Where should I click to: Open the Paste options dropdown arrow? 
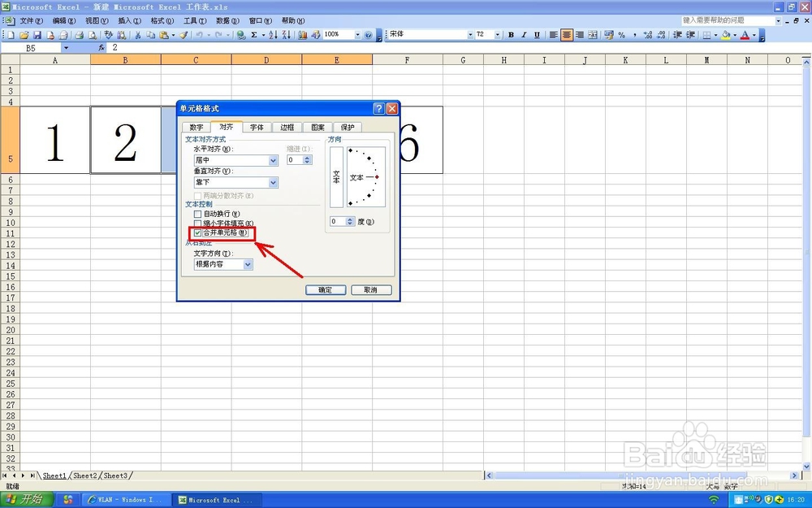coord(173,35)
